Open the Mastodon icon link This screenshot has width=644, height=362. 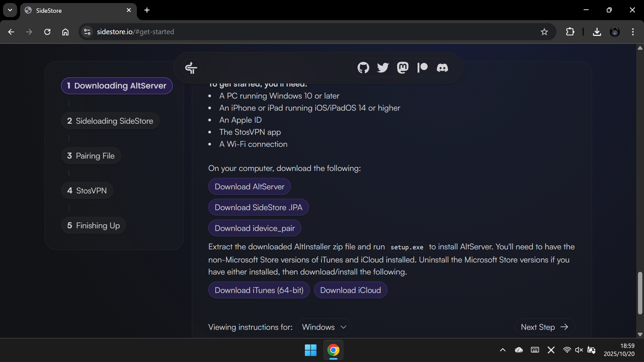pyautogui.click(x=402, y=68)
